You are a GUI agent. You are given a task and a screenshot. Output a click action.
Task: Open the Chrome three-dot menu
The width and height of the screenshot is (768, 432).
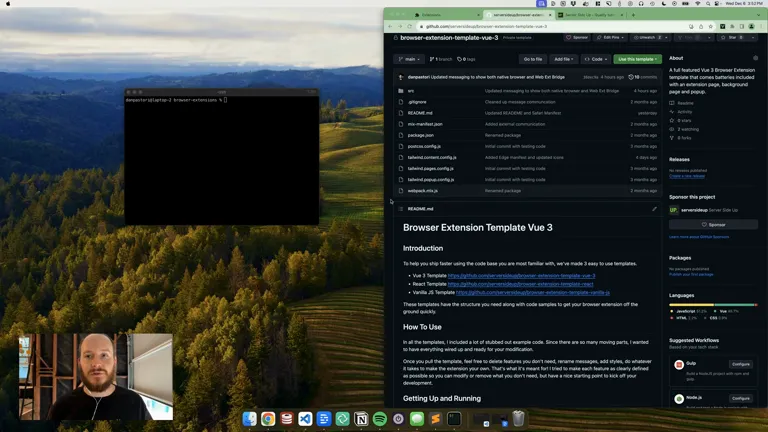click(x=761, y=26)
